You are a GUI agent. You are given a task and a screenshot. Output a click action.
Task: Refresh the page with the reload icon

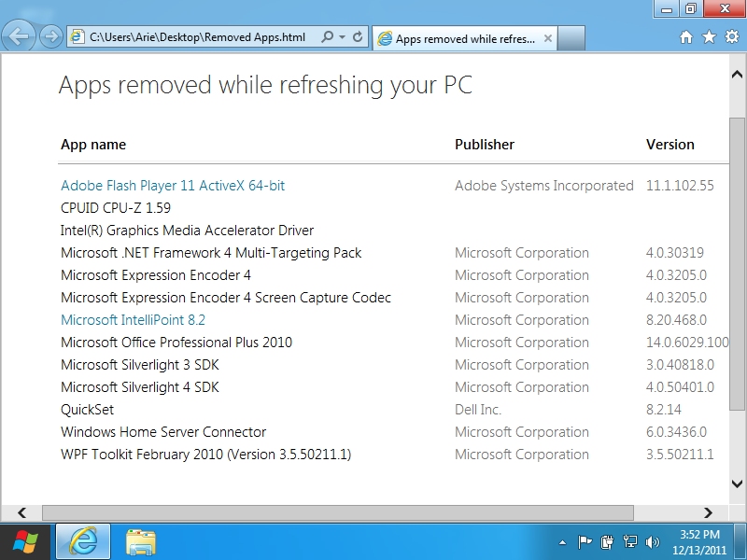pyautogui.click(x=358, y=36)
